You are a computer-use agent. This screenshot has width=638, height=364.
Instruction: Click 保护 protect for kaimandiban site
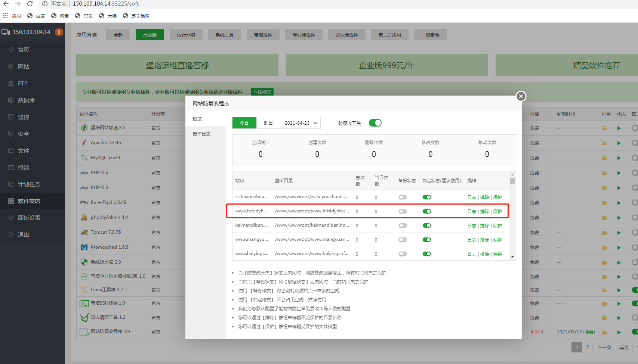tap(497, 226)
